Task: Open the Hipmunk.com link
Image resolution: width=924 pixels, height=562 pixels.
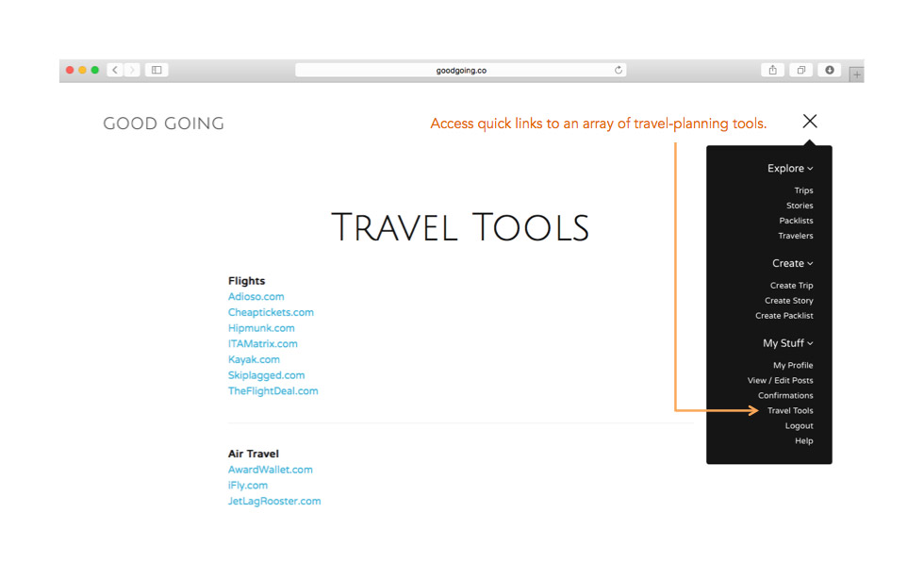Action: pyautogui.click(x=262, y=328)
